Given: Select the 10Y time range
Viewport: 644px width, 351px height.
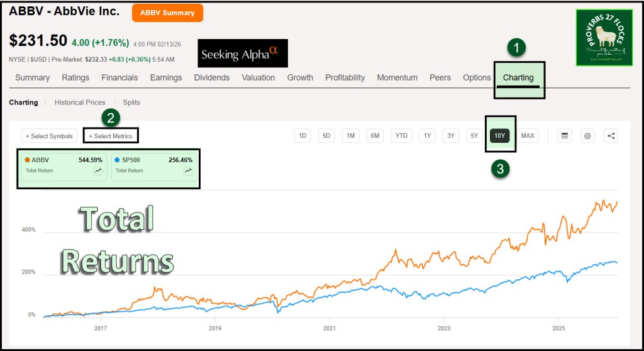Looking at the screenshot, I should 500,136.
